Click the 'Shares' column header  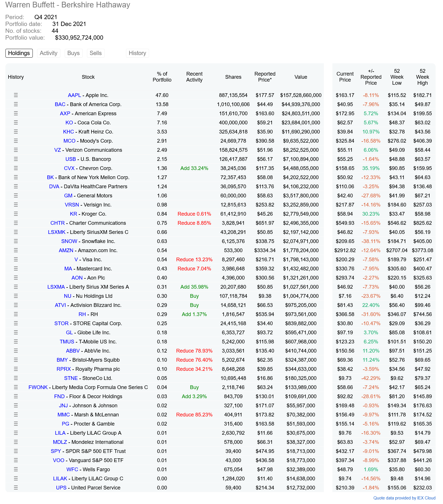233,77
